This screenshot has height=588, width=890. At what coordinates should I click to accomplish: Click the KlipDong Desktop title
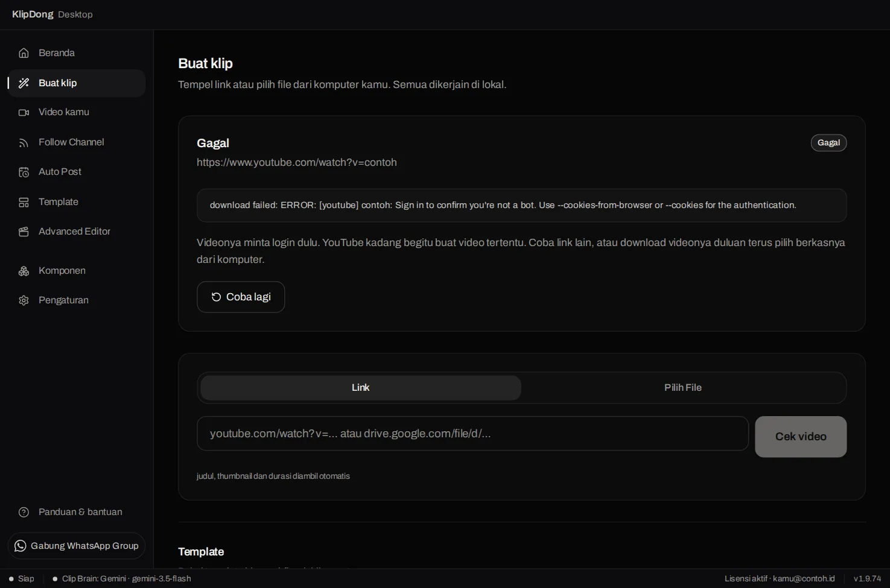click(x=52, y=14)
